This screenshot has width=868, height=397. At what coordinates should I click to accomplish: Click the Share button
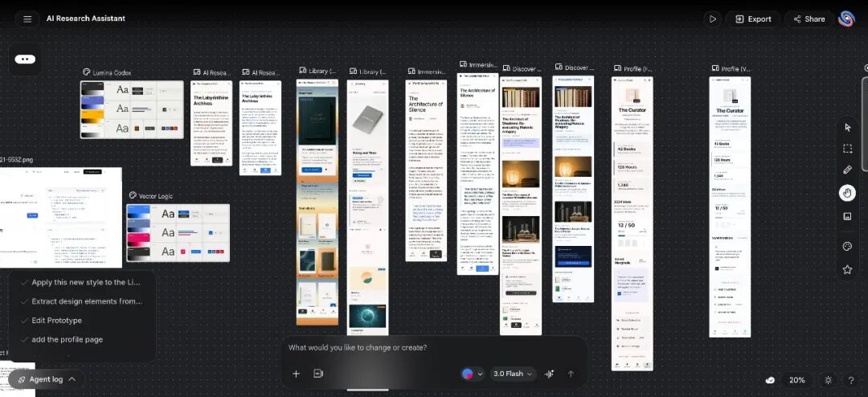808,18
